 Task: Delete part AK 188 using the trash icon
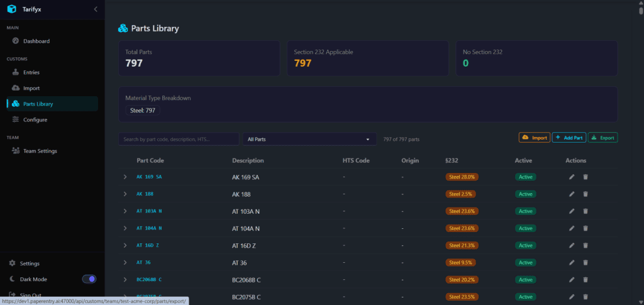pyautogui.click(x=586, y=194)
